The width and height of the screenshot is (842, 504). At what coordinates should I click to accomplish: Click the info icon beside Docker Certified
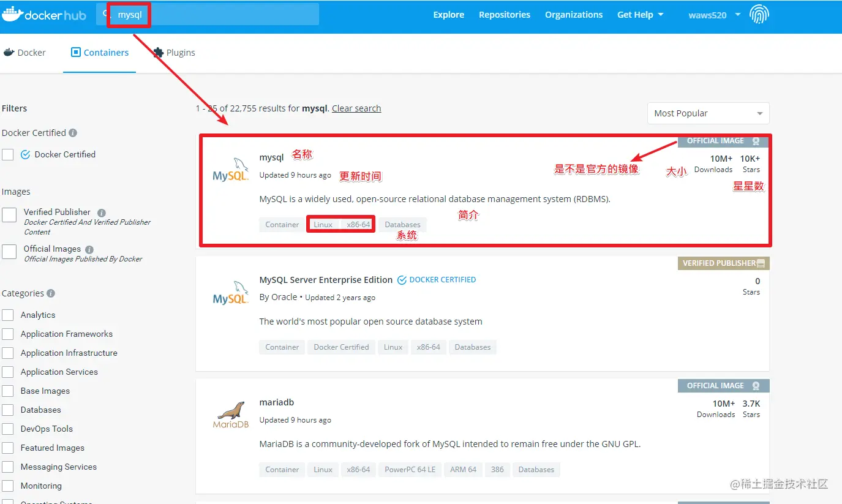tap(73, 133)
